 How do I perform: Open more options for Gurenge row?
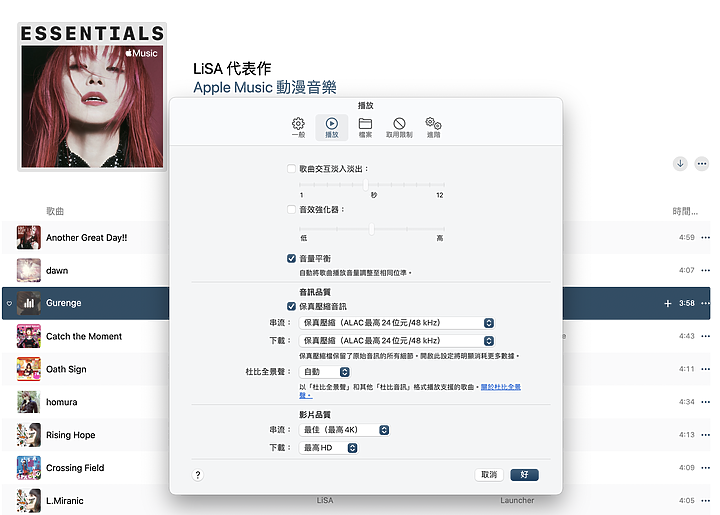coord(705,303)
